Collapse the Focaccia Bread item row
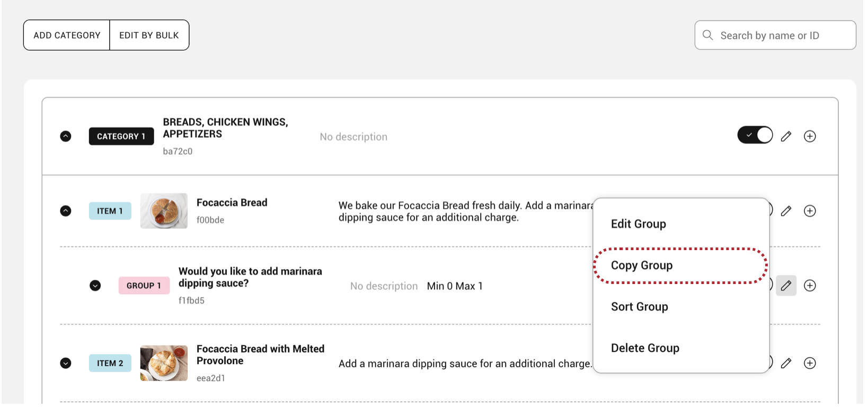Image resolution: width=868 pixels, height=407 pixels. coord(66,211)
